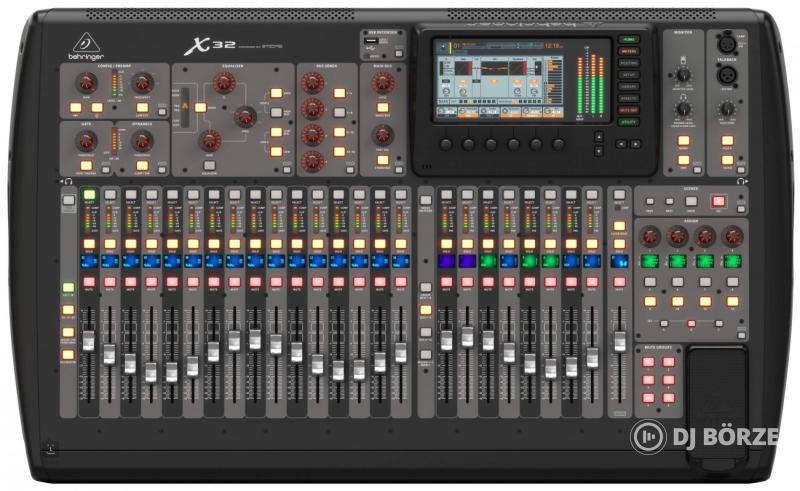This screenshot has width=800, height=491.
Task: Toggle the 48V phantom power button
Action: tap(76, 108)
